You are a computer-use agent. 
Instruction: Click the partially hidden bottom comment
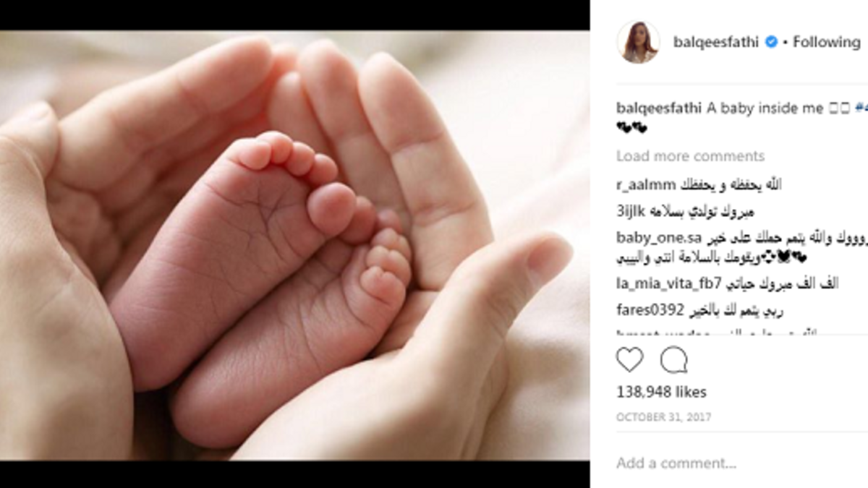tap(727, 333)
